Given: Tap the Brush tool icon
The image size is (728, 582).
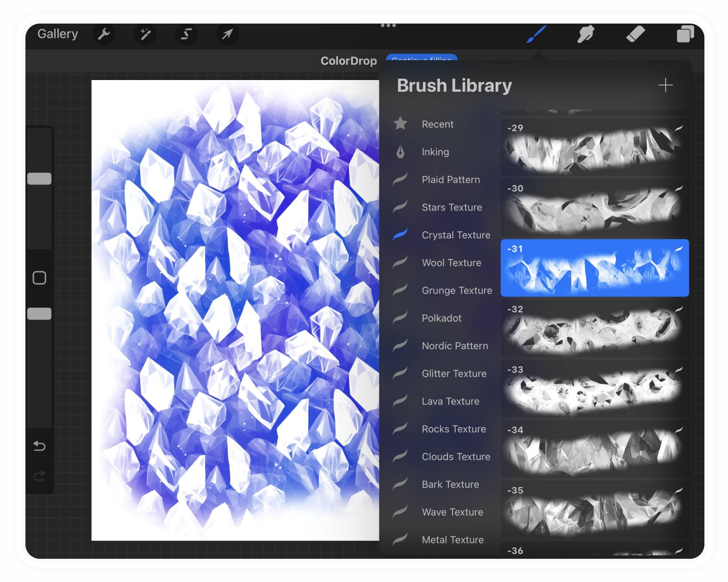Looking at the screenshot, I should [537, 34].
